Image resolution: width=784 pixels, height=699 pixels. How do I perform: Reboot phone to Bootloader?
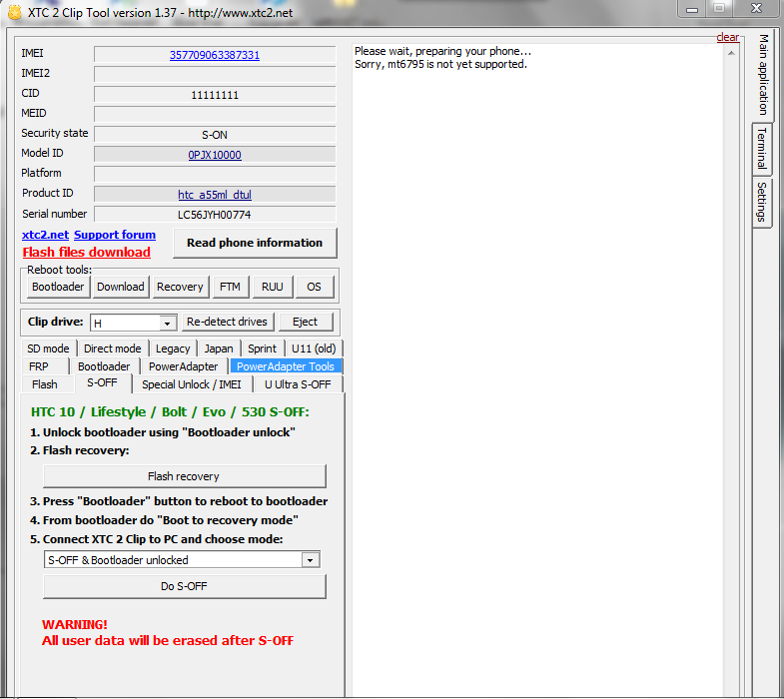click(58, 287)
